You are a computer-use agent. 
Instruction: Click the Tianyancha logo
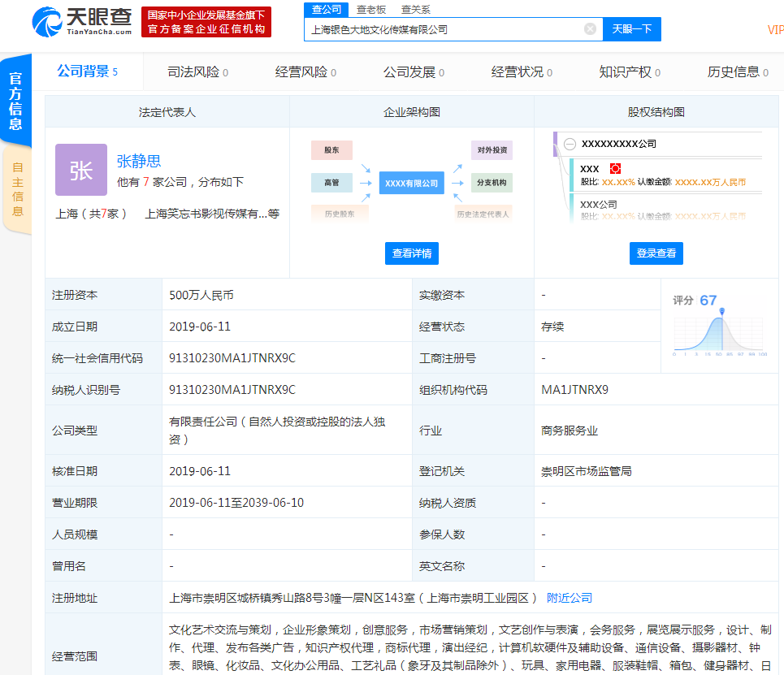tap(81, 21)
